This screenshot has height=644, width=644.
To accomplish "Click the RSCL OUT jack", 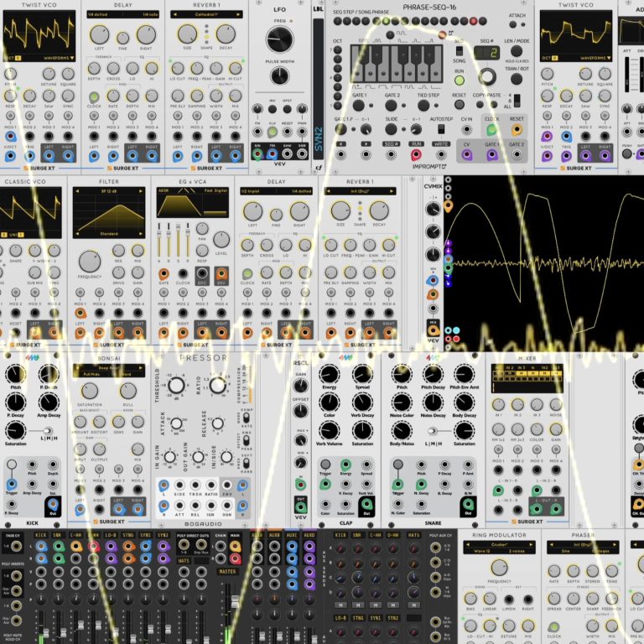I will (x=301, y=506).
